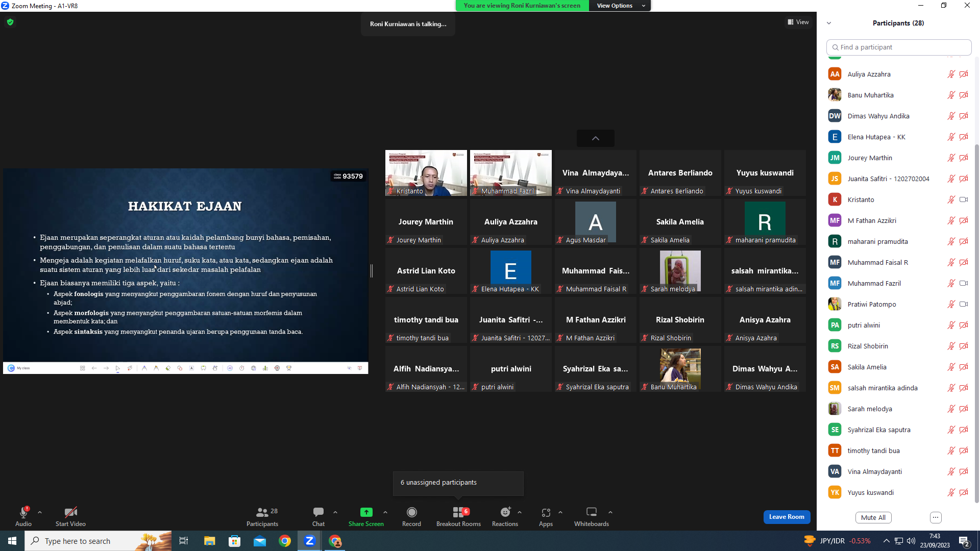Select Vina Almaydayanti in the Participants list

point(898,471)
